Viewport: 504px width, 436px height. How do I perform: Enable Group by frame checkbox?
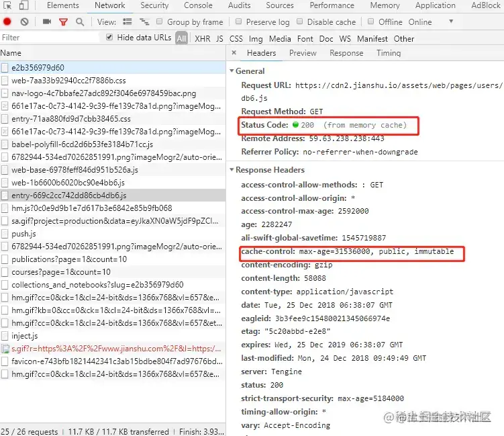pos(159,21)
